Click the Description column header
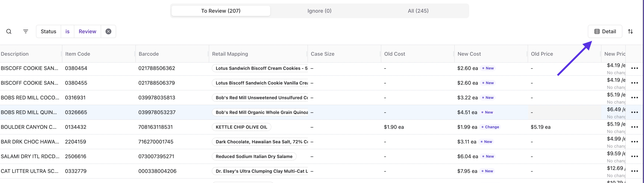The width and height of the screenshot is (644, 183). pos(14,54)
